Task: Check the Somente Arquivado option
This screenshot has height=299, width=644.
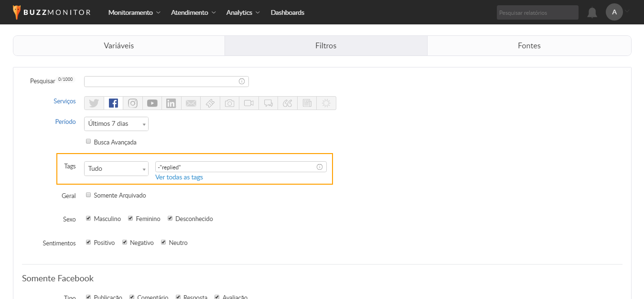Action: 88,195
